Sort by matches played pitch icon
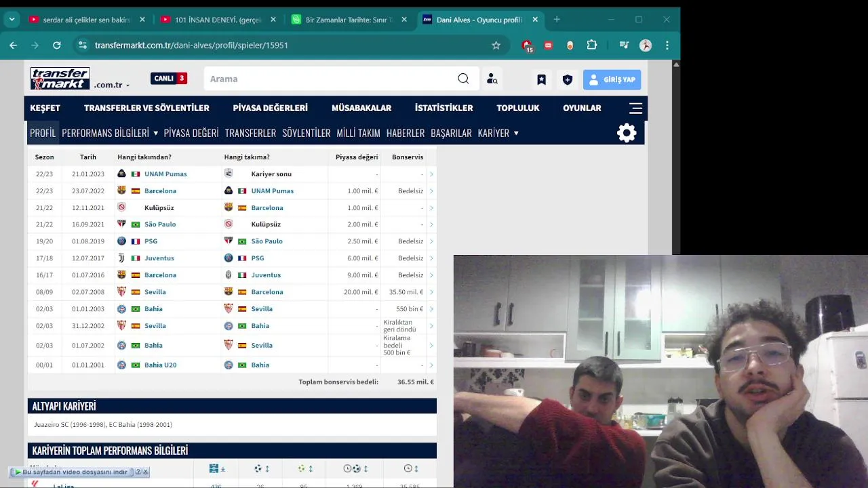 point(217,468)
